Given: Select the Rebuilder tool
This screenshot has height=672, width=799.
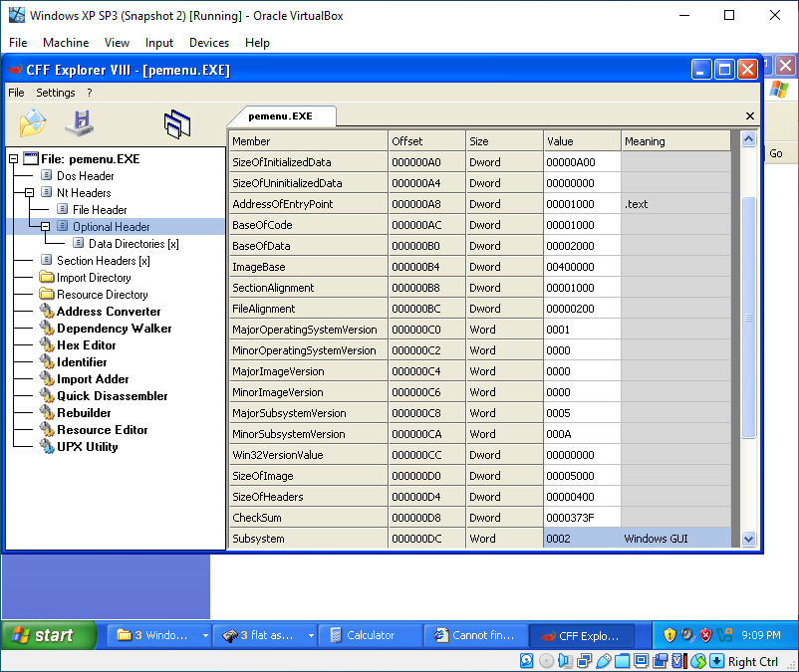Looking at the screenshot, I should [x=84, y=413].
